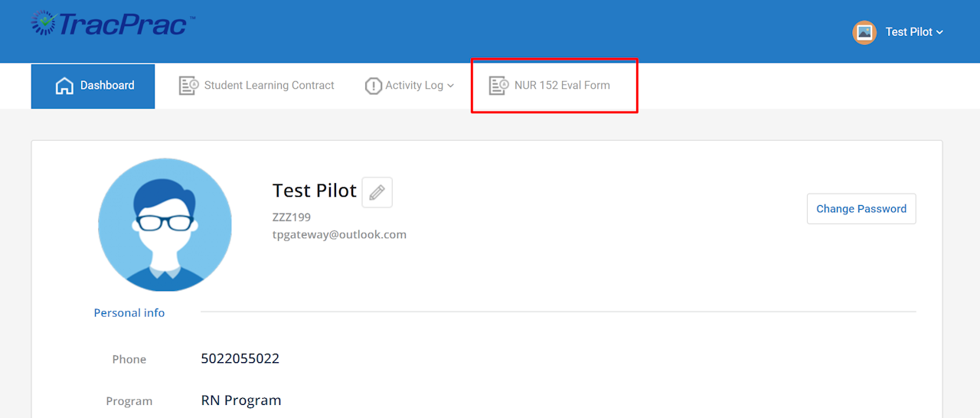Click the TracPrac logo
The width and height of the screenshot is (980, 418).
(x=113, y=23)
